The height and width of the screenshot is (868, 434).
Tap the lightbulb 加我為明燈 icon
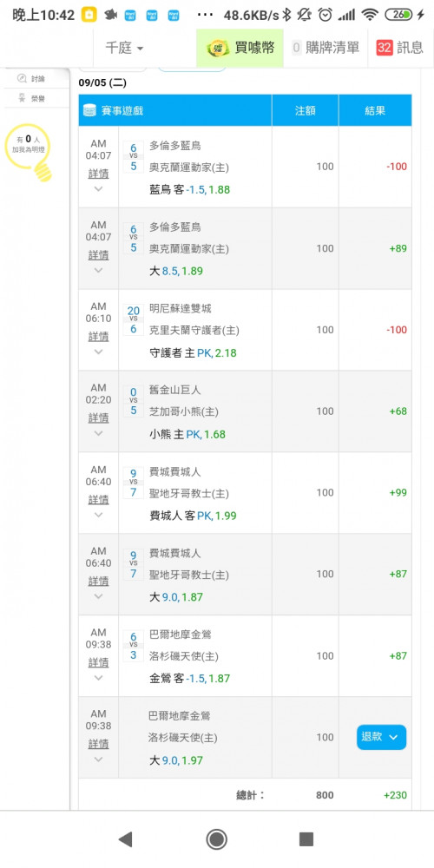(x=27, y=152)
